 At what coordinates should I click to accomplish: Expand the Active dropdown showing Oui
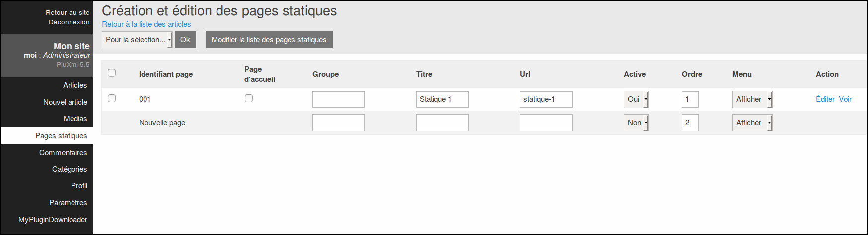pos(636,99)
